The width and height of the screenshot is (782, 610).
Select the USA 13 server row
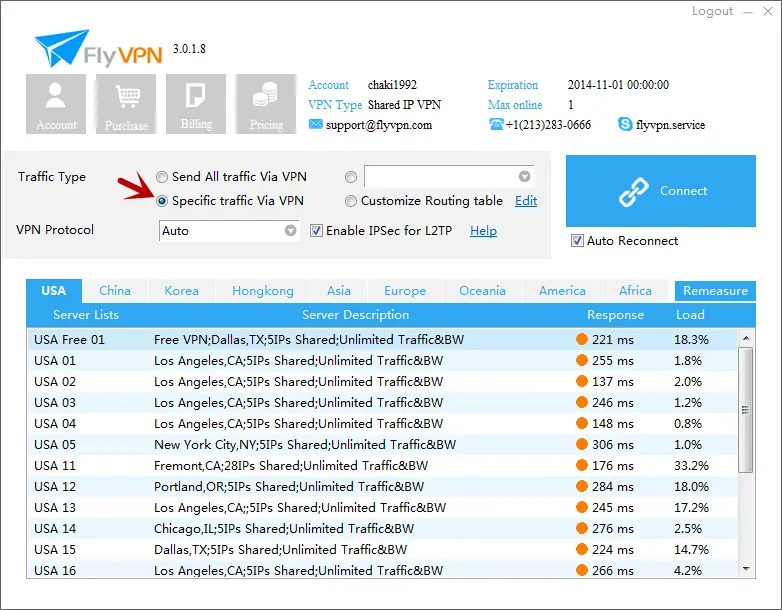tap(382, 507)
